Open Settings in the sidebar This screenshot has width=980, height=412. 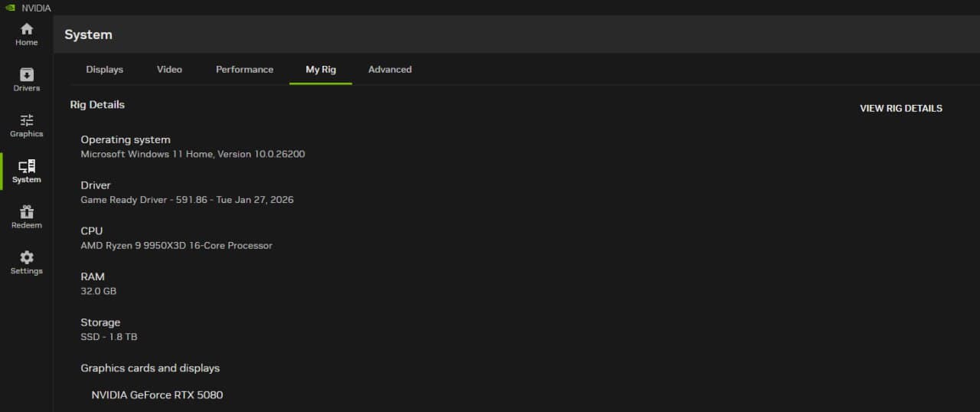click(x=26, y=263)
